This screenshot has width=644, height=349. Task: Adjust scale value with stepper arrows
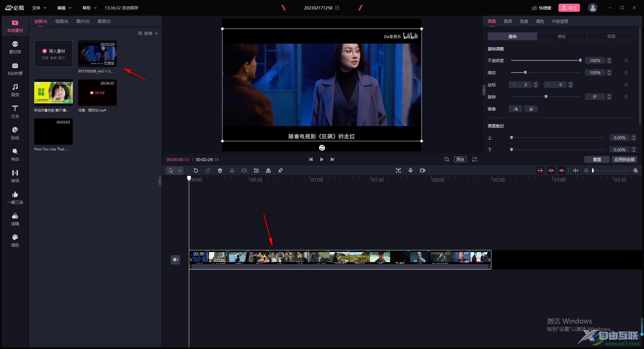point(609,72)
